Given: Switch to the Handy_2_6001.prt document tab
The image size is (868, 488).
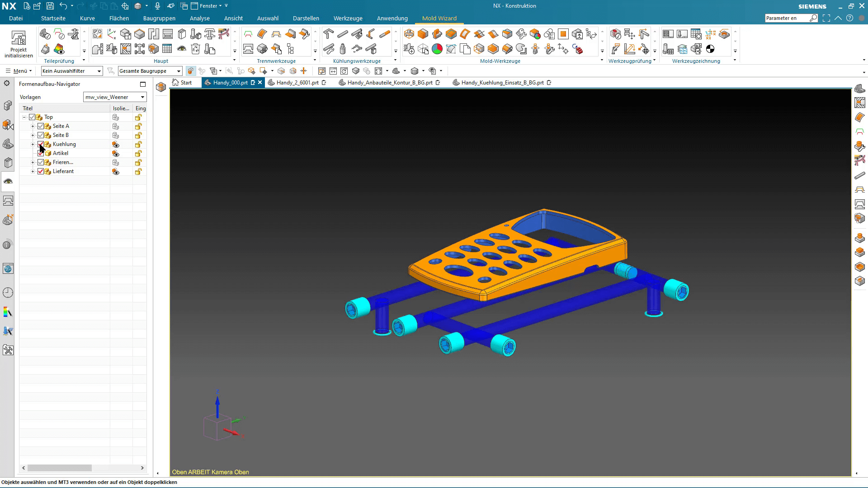Looking at the screenshot, I should coord(297,83).
